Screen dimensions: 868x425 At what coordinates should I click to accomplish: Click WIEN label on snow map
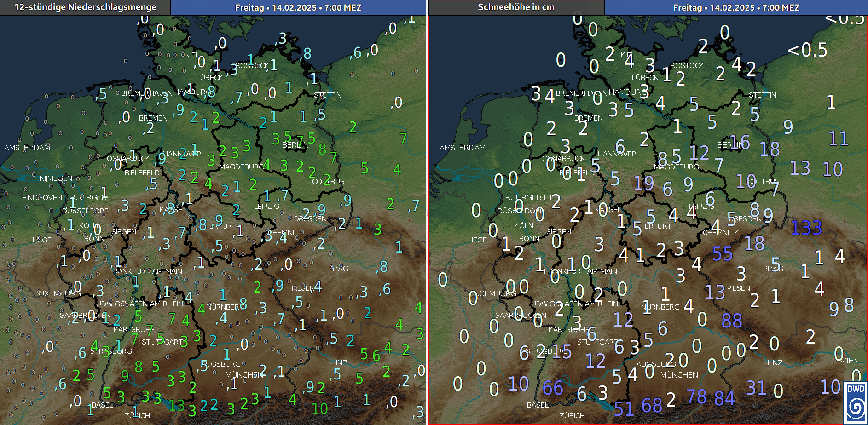(850, 361)
